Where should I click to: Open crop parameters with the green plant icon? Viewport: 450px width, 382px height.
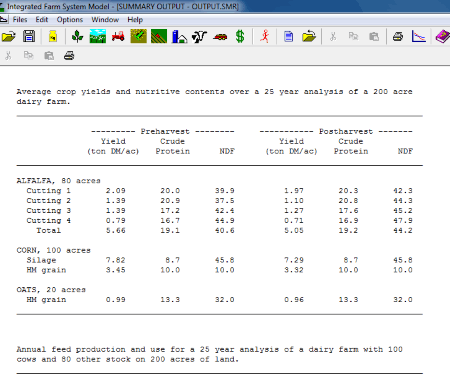tap(77, 36)
